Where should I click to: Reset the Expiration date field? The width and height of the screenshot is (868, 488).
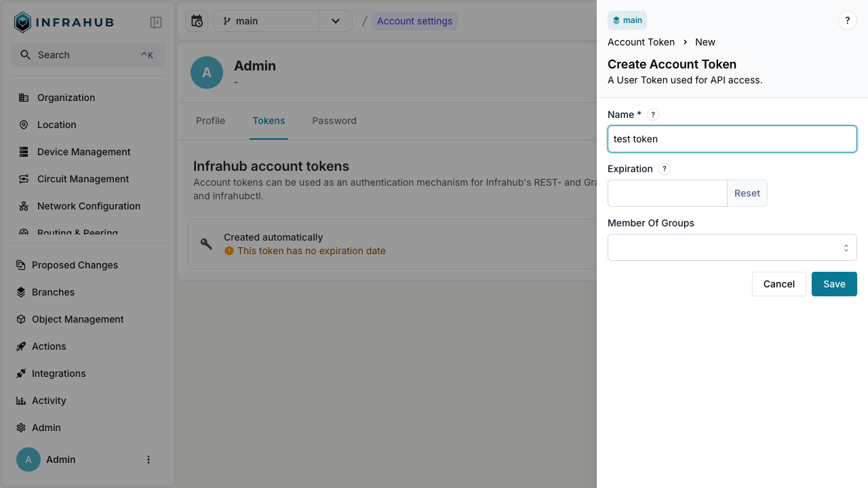coord(747,193)
